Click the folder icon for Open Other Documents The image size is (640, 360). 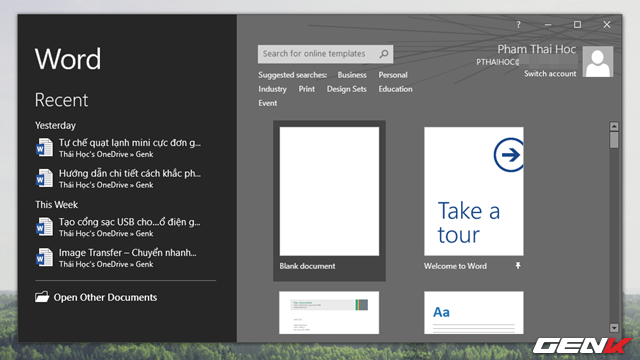click(42, 297)
